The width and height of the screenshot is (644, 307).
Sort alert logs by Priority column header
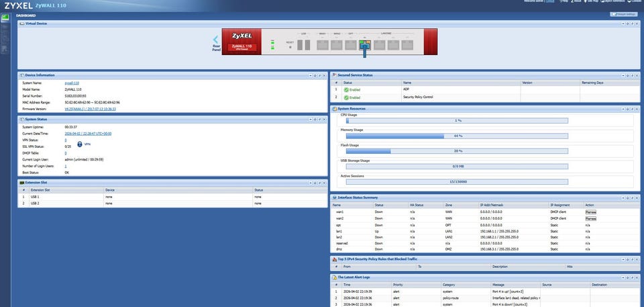[x=416, y=284]
